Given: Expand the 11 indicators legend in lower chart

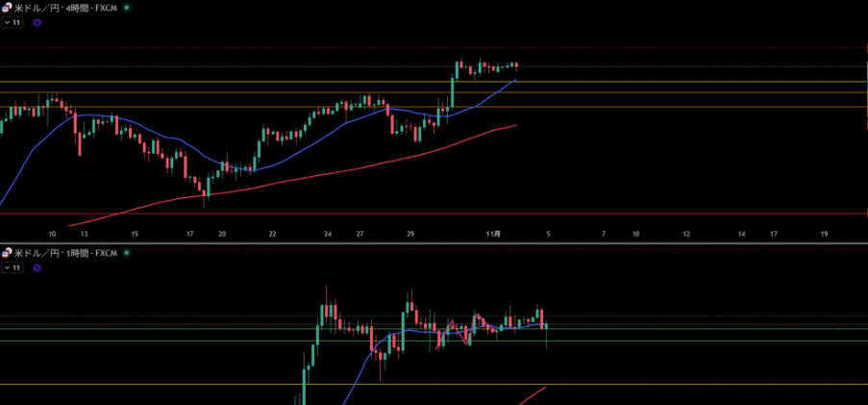Looking at the screenshot, I should coord(12,267).
